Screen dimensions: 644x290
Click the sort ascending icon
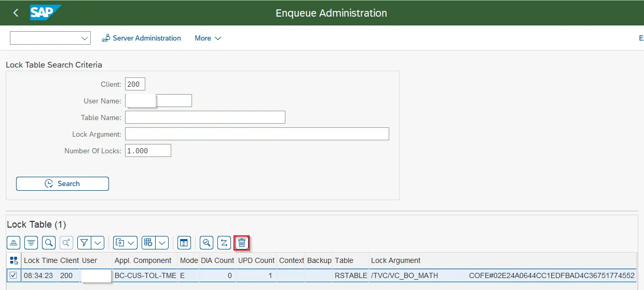(13, 242)
